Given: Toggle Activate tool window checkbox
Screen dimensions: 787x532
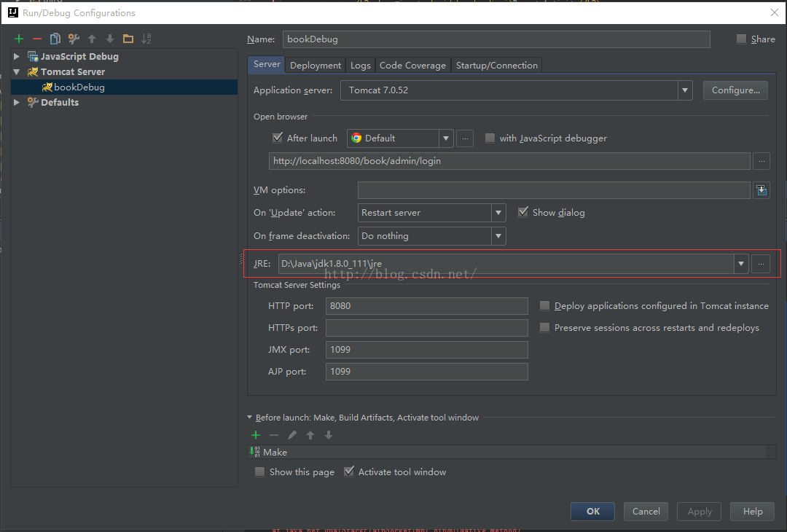Looking at the screenshot, I should point(349,472).
